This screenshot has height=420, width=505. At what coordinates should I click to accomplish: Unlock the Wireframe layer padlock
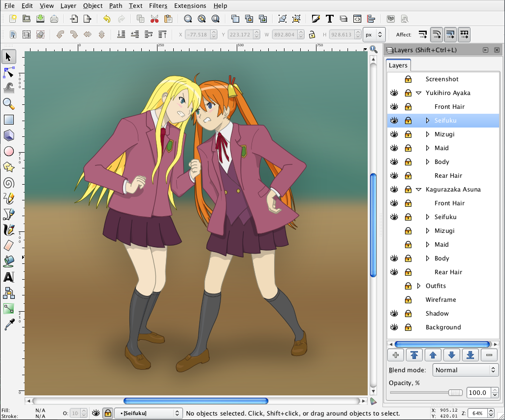pyautogui.click(x=408, y=299)
